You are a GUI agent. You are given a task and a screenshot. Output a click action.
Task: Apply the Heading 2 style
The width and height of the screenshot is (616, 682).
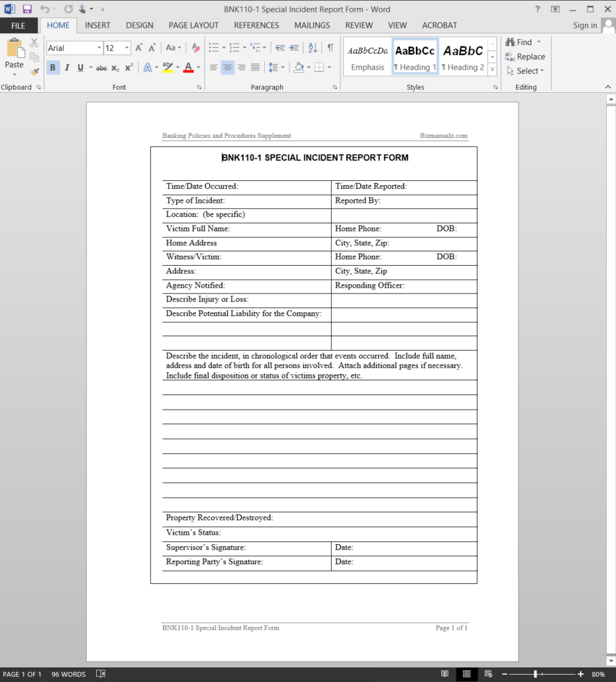pos(463,57)
